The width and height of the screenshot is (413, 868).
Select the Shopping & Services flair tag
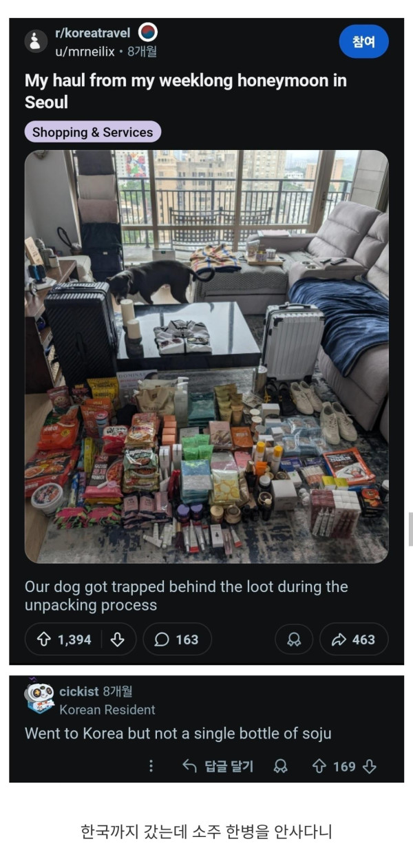[93, 132]
